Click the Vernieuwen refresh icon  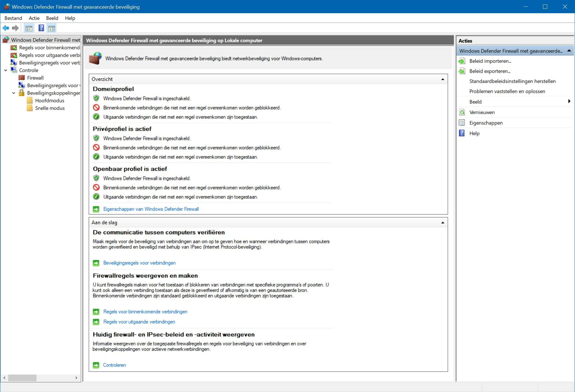point(462,112)
